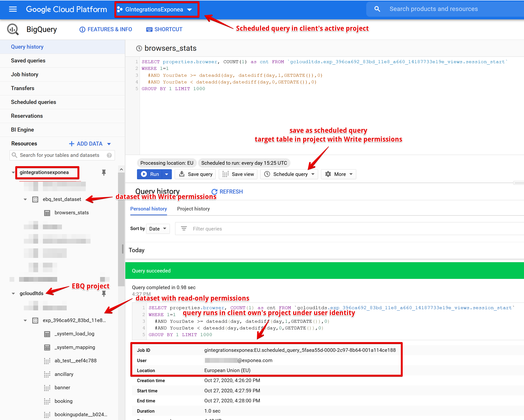The image size is (524, 420).
Task: Click the Query history refresh icon
Action: tap(214, 192)
